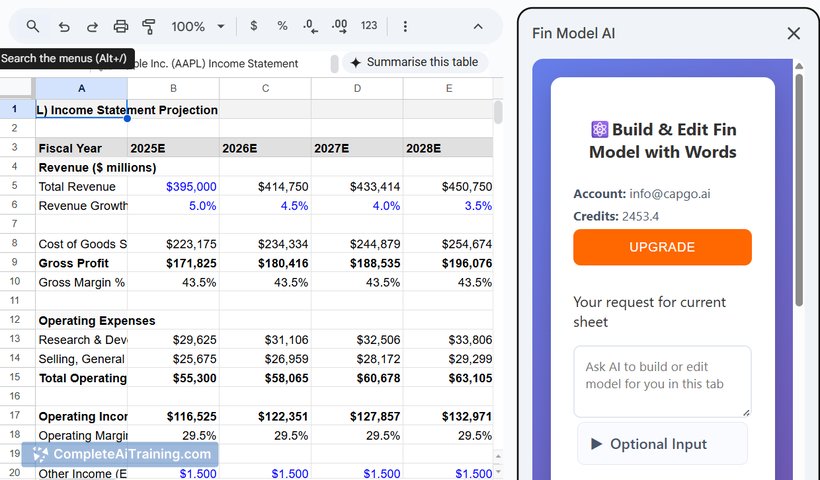Increase decimal places
The width and height of the screenshot is (820, 480).
(x=339, y=26)
